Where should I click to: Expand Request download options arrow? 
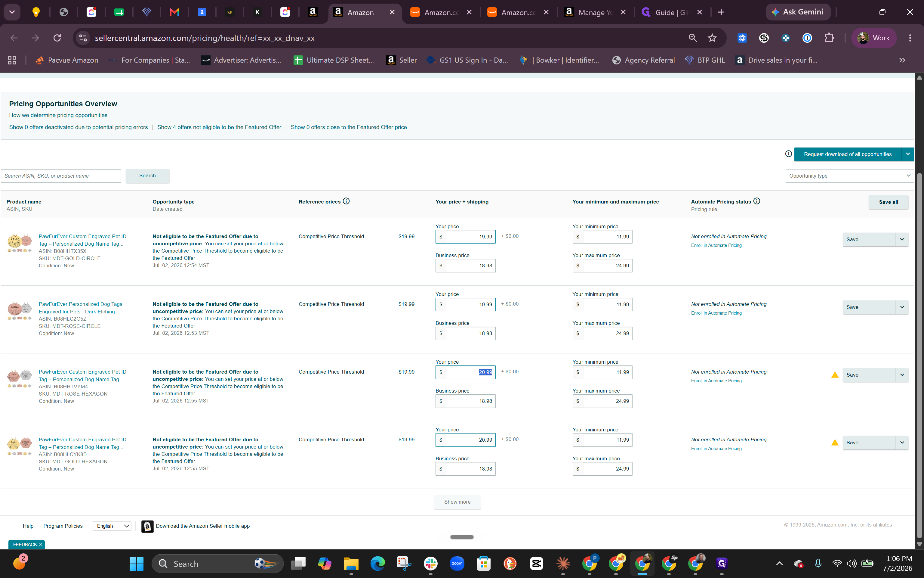(x=908, y=154)
